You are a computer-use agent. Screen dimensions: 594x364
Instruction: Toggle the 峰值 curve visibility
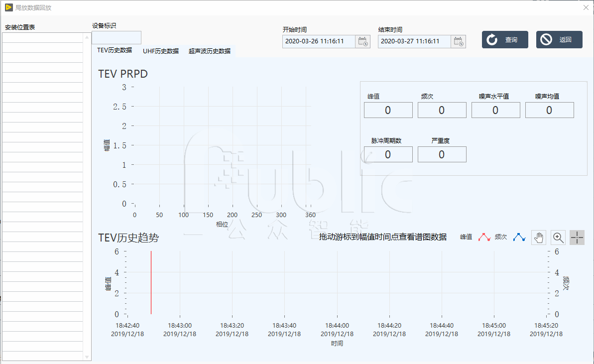(467, 237)
